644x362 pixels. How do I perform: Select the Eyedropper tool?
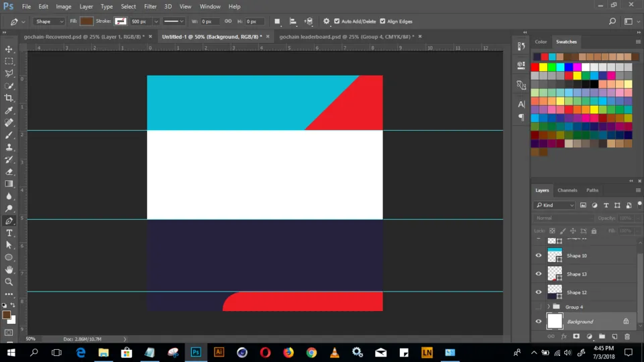(x=9, y=111)
